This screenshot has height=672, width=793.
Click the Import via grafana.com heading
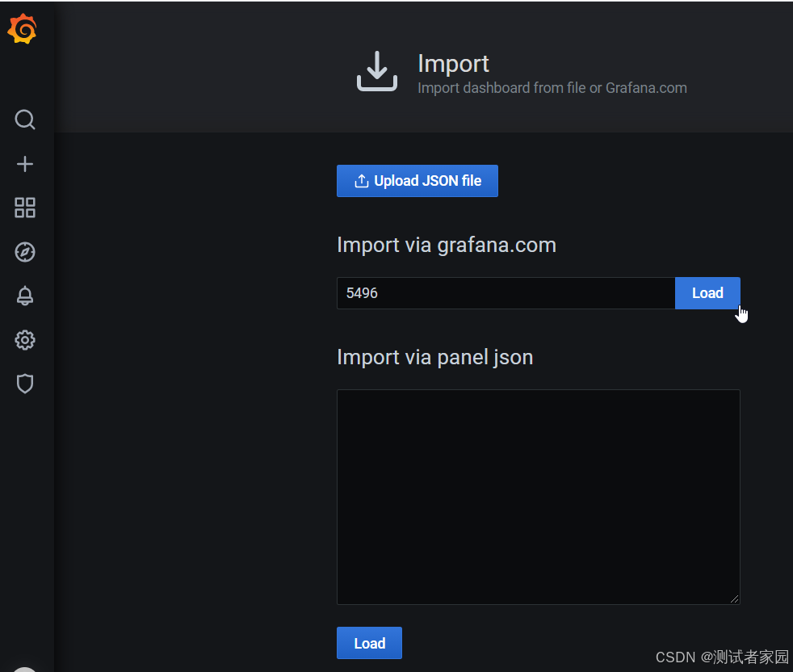446,246
